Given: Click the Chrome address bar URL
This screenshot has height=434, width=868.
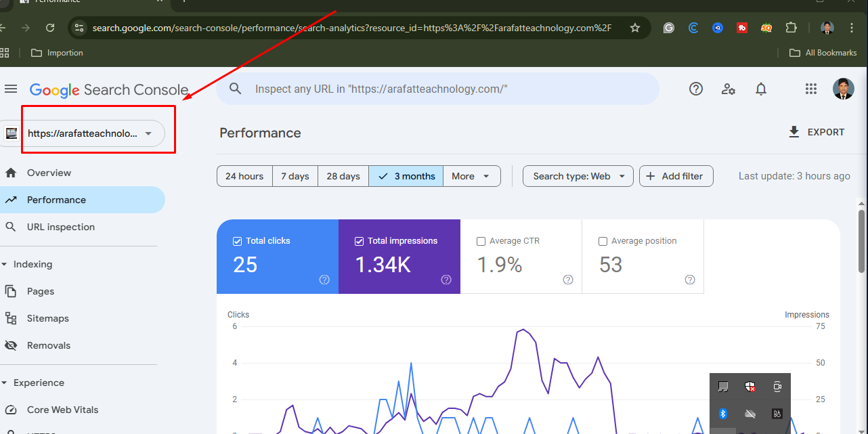Looking at the screenshot, I should 352,28.
